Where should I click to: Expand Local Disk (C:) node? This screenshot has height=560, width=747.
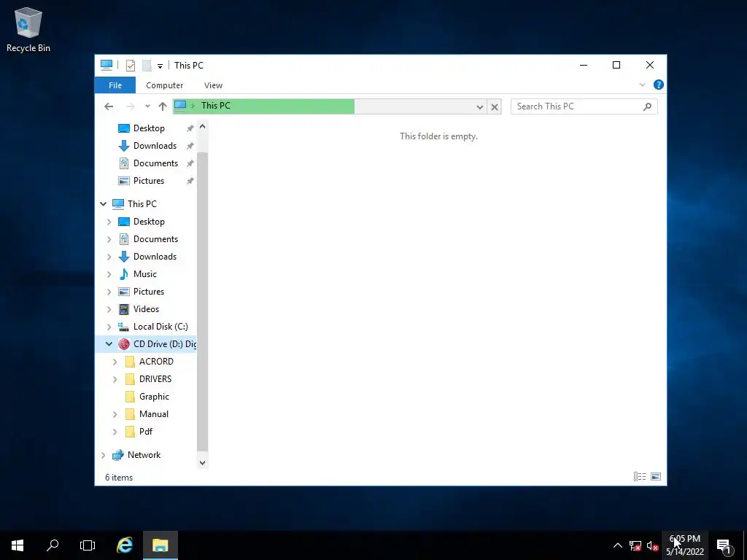click(109, 327)
